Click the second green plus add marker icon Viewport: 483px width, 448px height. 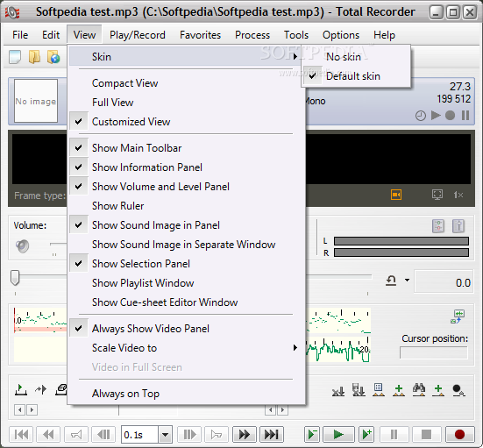438,390
